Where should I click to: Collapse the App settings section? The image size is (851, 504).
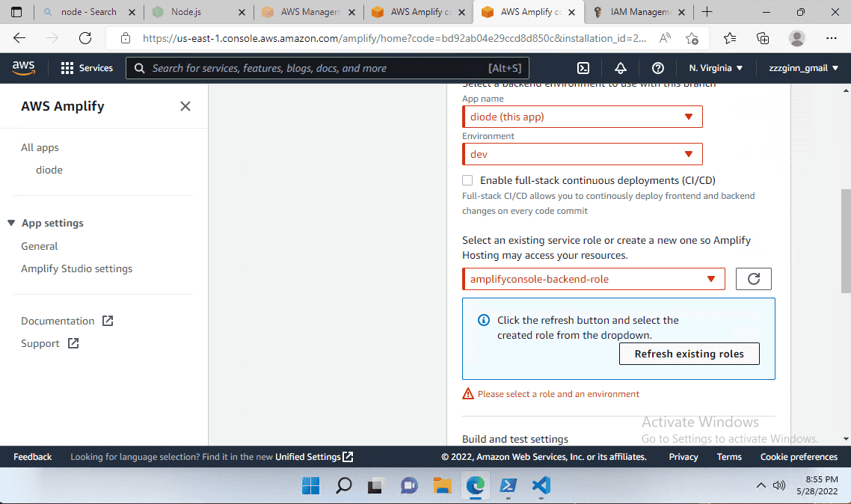[11, 223]
